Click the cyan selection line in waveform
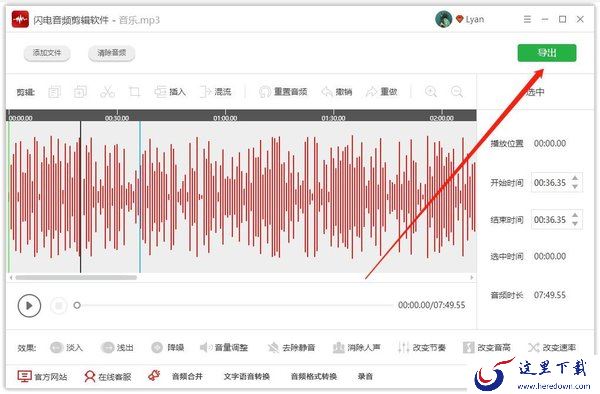The width and height of the screenshot is (600, 394). [x=140, y=197]
